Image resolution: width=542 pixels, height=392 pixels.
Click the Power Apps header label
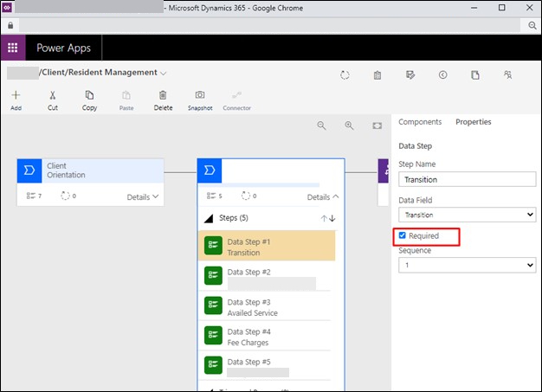[63, 48]
